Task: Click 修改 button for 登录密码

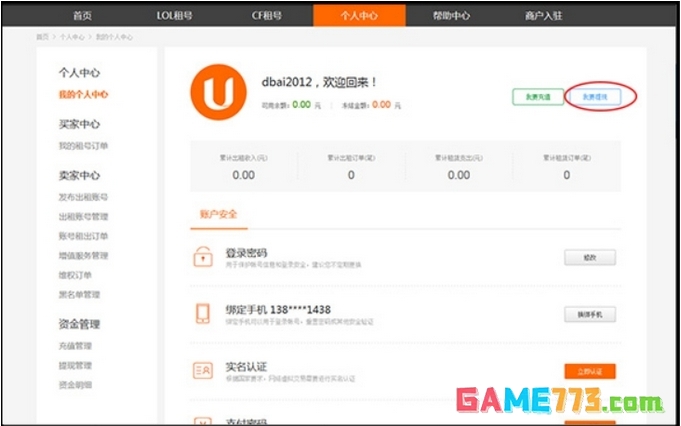Action: coord(590,258)
